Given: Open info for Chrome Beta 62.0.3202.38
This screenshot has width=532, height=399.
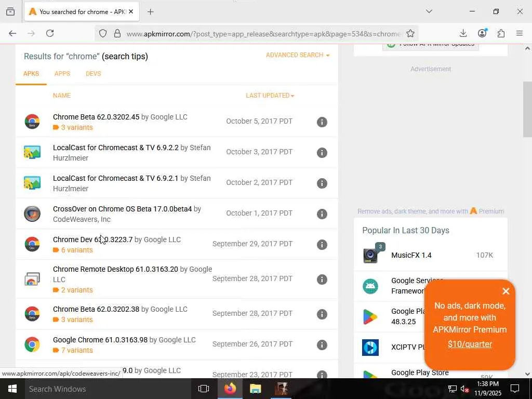Looking at the screenshot, I should [x=322, y=314].
